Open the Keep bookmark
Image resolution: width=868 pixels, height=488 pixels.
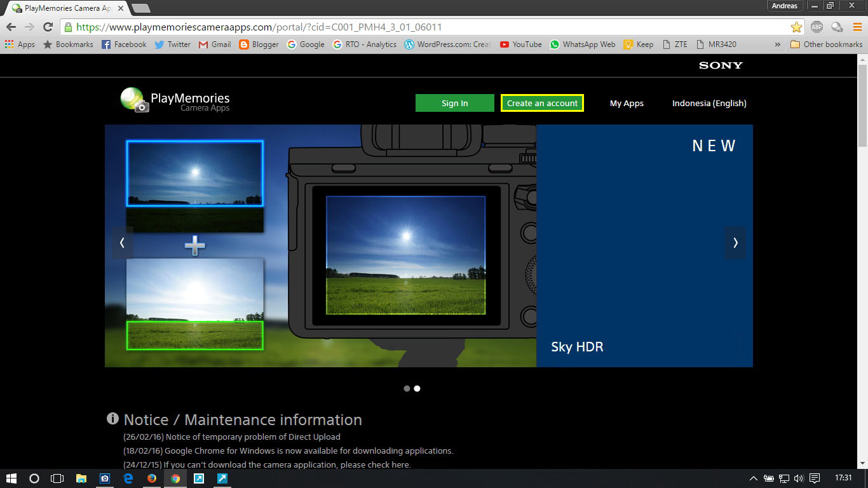(x=638, y=44)
